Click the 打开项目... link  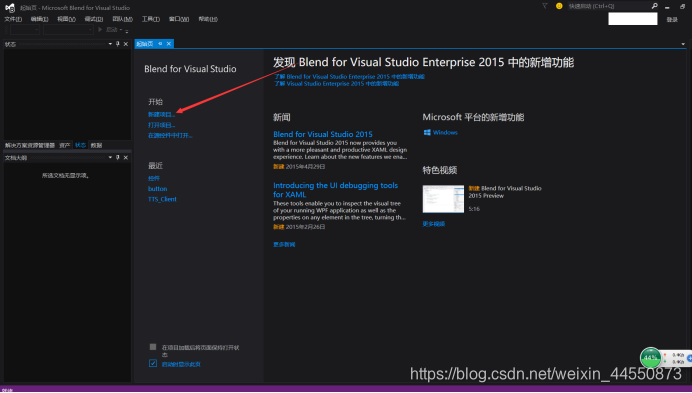pos(161,125)
